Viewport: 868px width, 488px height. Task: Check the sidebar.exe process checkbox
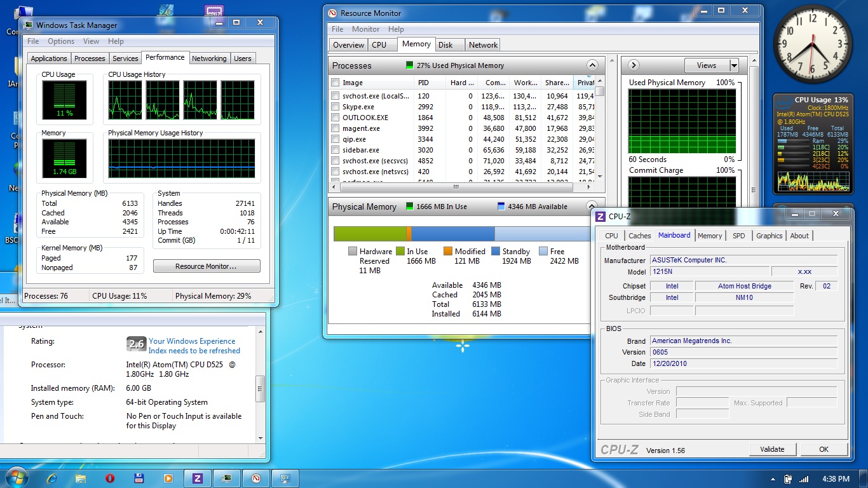click(x=335, y=150)
